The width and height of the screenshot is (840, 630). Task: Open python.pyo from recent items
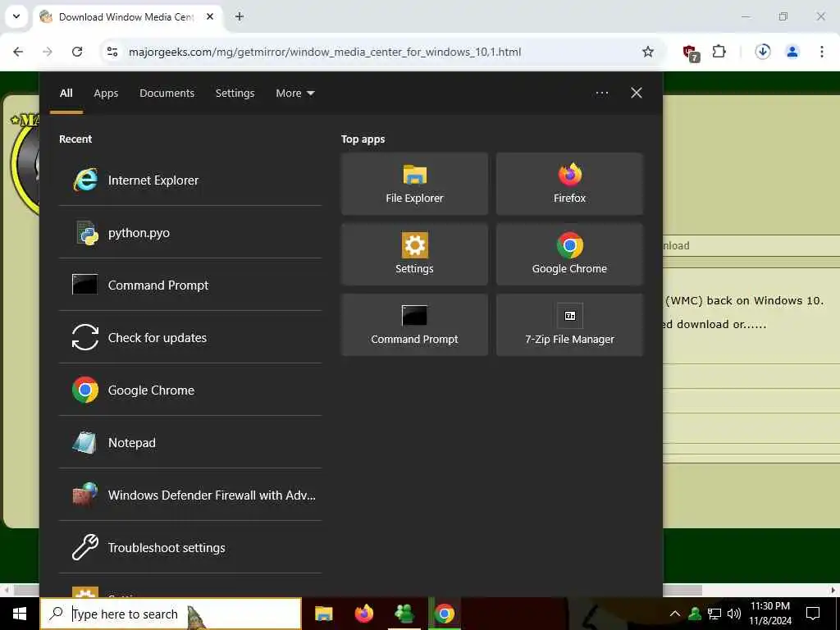point(190,232)
